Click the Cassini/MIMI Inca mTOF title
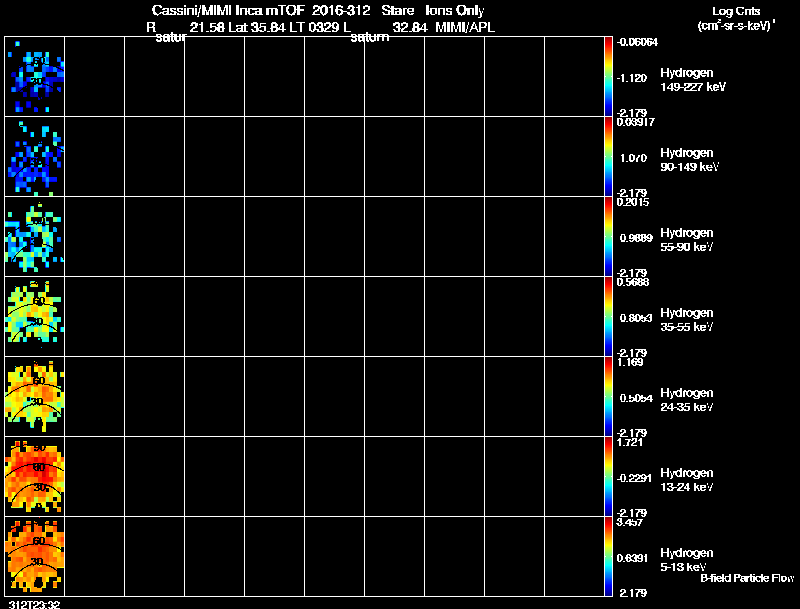Screen dimensions: 800x609 click(x=228, y=10)
